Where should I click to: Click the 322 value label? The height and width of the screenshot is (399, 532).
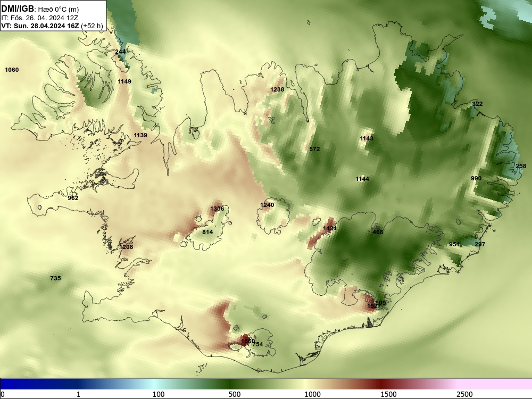point(477,104)
